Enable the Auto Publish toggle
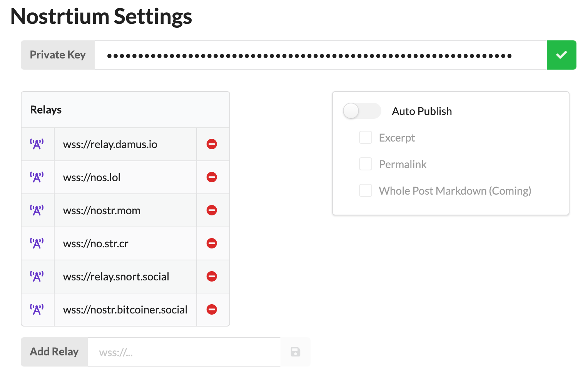 [362, 111]
